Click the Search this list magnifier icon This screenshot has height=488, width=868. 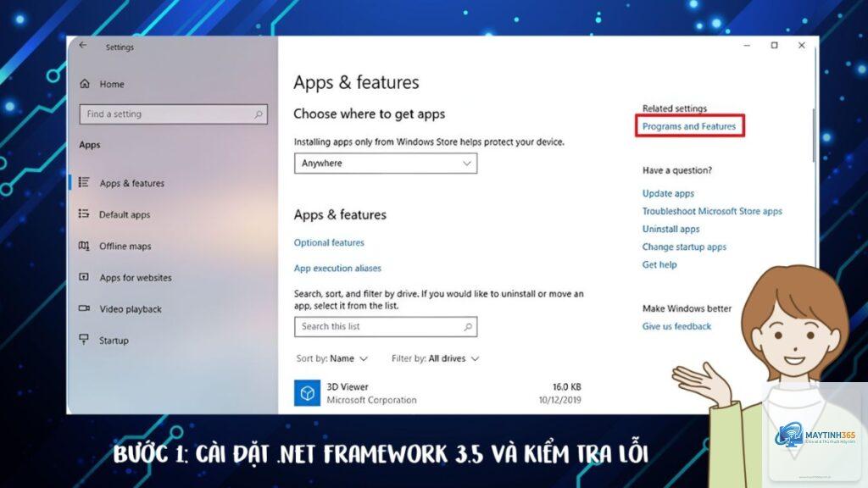coord(468,326)
